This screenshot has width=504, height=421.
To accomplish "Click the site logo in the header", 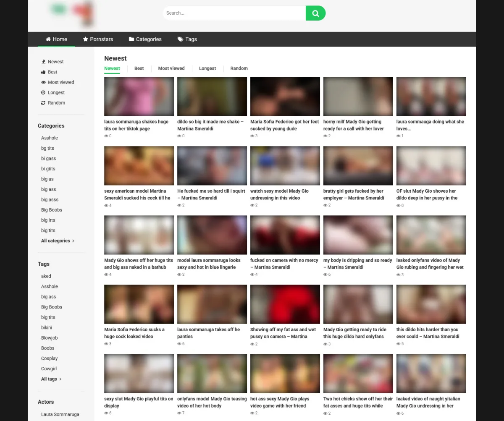I will pos(71,13).
